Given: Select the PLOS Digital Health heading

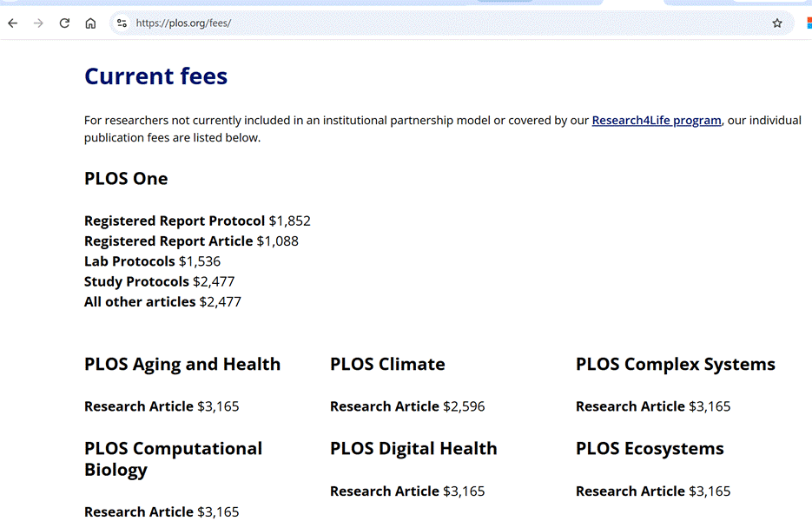Looking at the screenshot, I should (x=413, y=449).
